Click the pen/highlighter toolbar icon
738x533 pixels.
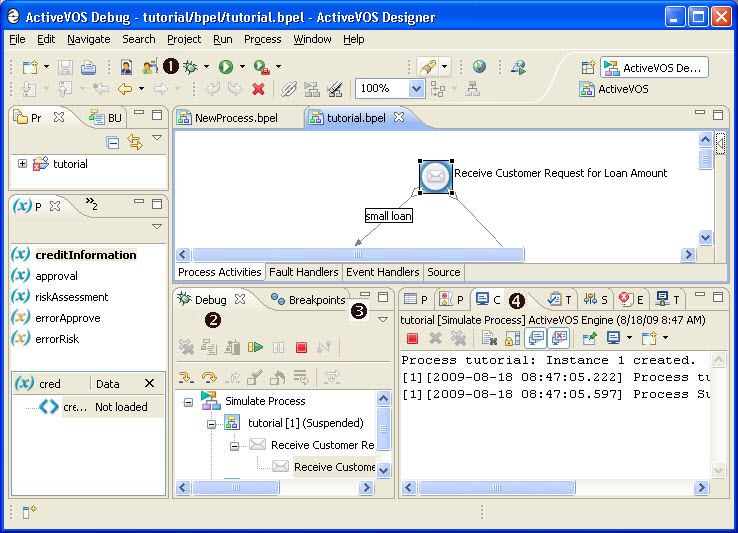(x=428, y=67)
